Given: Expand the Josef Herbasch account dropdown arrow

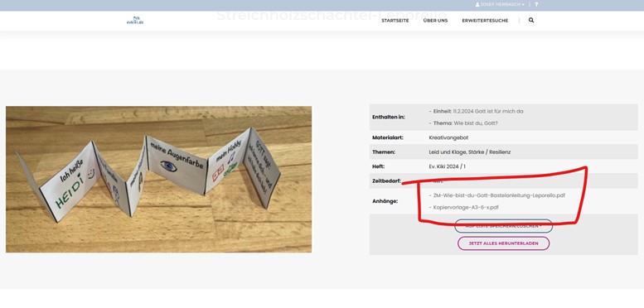Looking at the screenshot, I should [x=523, y=4].
